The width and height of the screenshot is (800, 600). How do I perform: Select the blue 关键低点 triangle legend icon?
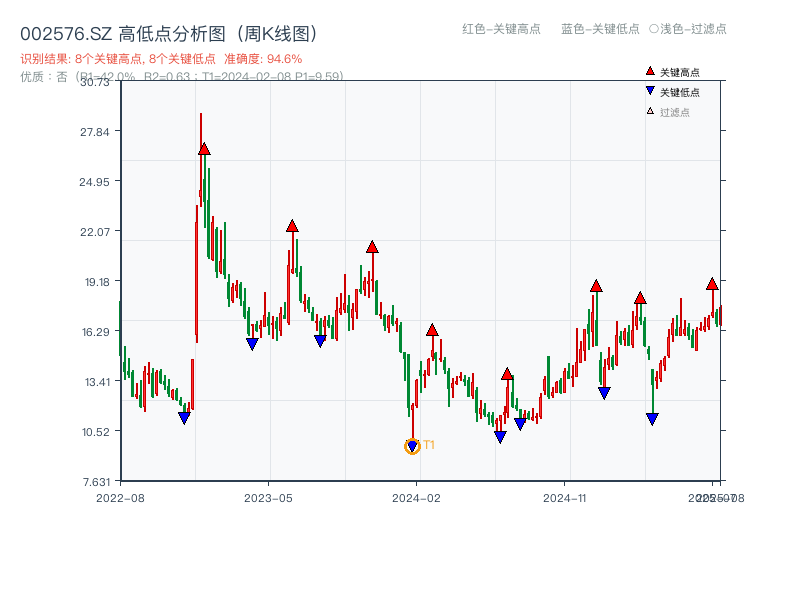650,90
